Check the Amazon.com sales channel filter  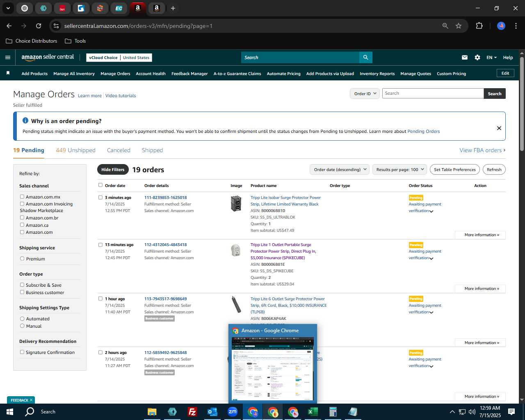tap(22, 232)
